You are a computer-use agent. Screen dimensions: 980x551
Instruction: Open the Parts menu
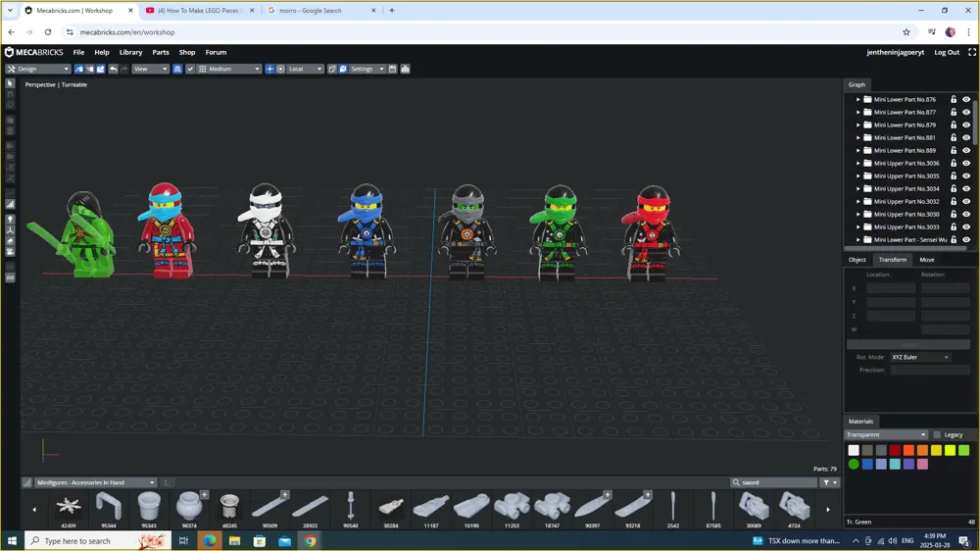pyautogui.click(x=161, y=53)
